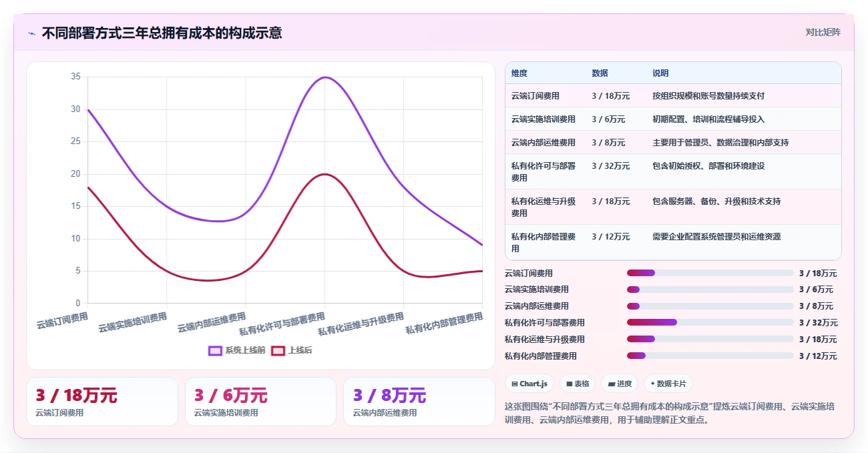The width and height of the screenshot is (868, 453).
Task: Click the 云端实施培训费用 x-axis label
Action: (132, 322)
